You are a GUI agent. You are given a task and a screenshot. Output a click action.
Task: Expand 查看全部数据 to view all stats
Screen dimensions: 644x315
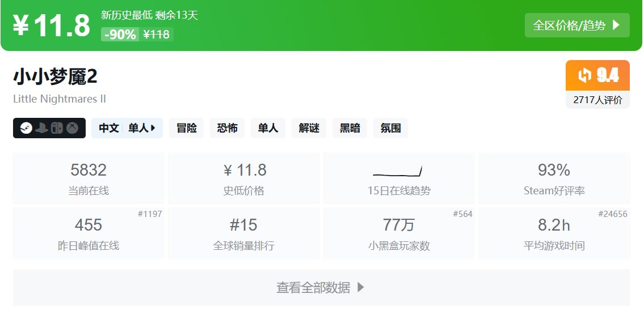[x=321, y=287]
